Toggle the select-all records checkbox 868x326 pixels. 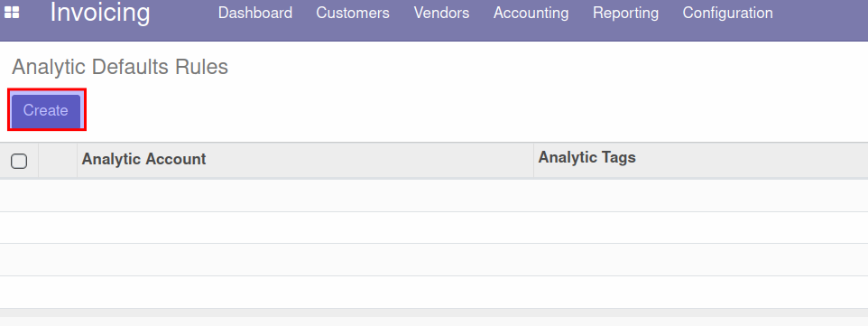coord(19,161)
